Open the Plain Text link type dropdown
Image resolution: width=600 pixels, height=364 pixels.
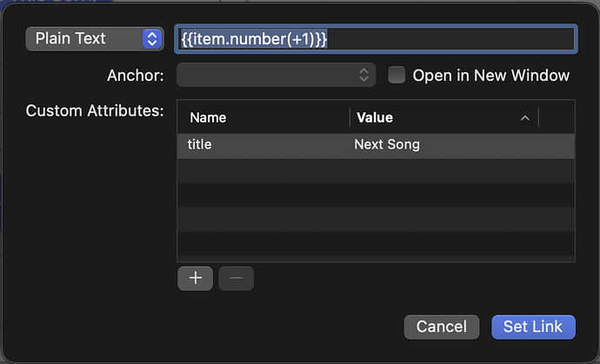pos(94,39)
